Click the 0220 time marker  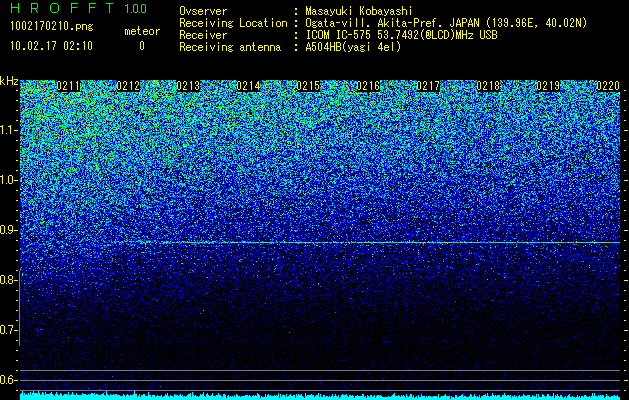[608, 86]
